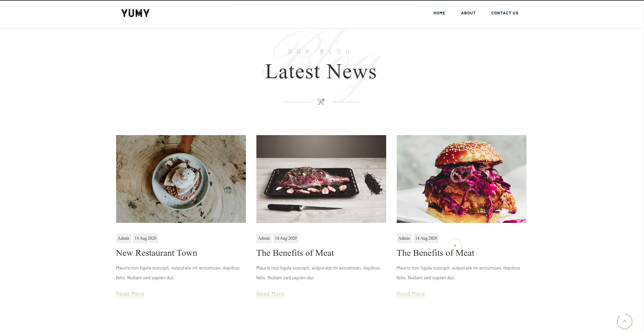Read more about New Restaurant Town

click(130, 294)
